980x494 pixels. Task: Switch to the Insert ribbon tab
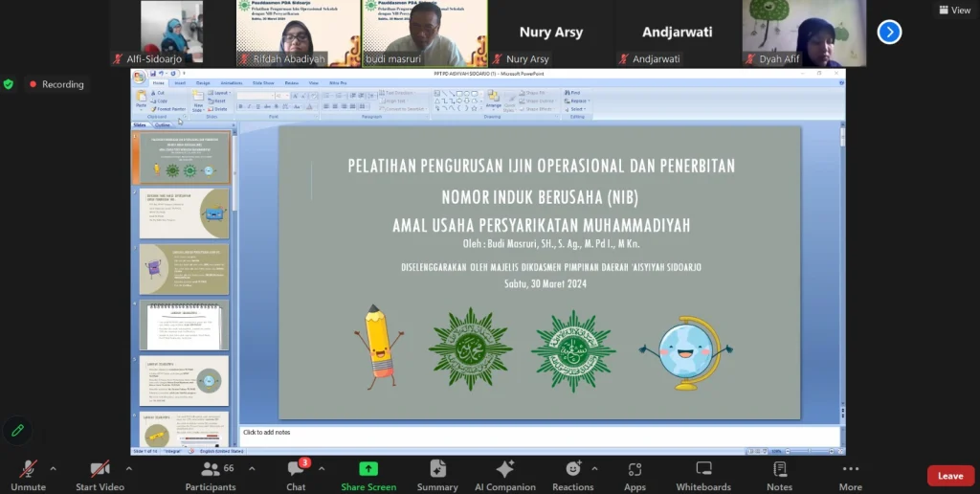(x=180, y=82)
